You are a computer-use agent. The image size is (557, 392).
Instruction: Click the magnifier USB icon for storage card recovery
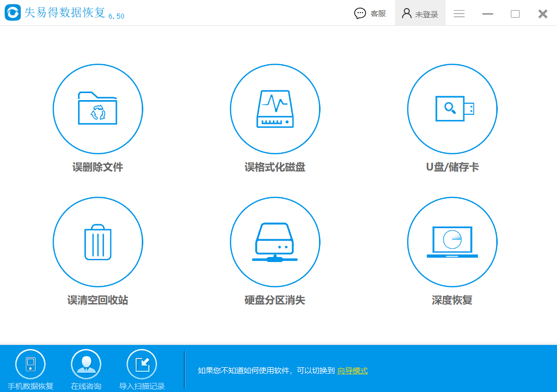tap(452, 108)
